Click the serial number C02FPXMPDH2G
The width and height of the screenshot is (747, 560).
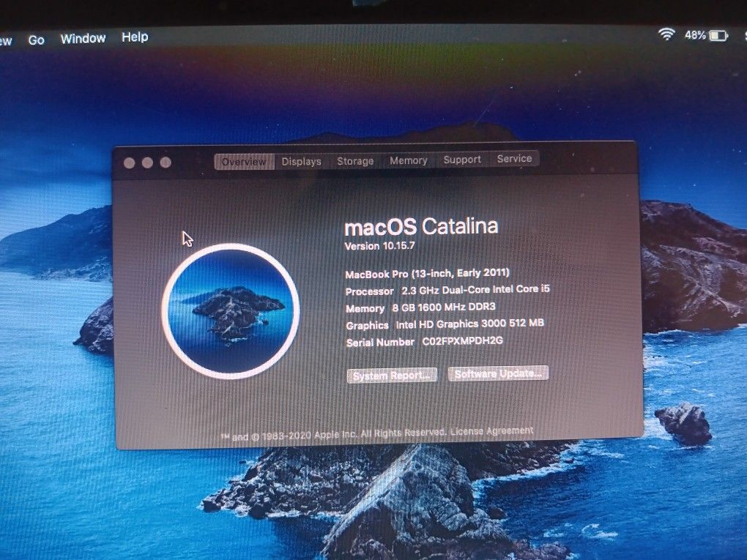point(463,341)
